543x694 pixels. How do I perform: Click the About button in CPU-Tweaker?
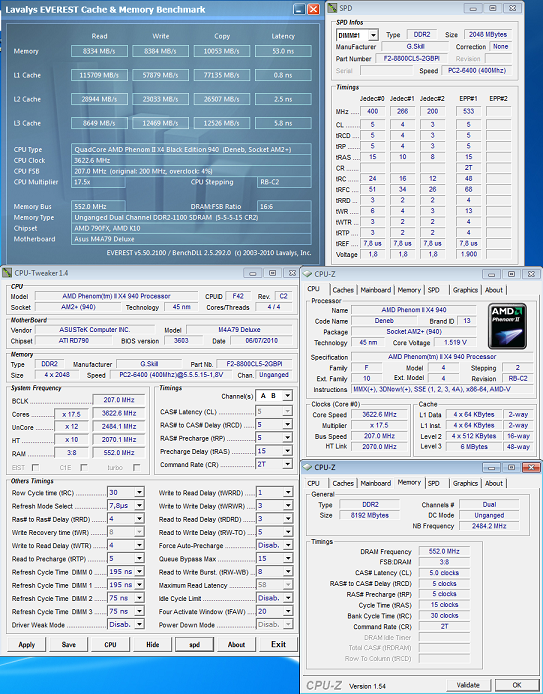(236, 644)
